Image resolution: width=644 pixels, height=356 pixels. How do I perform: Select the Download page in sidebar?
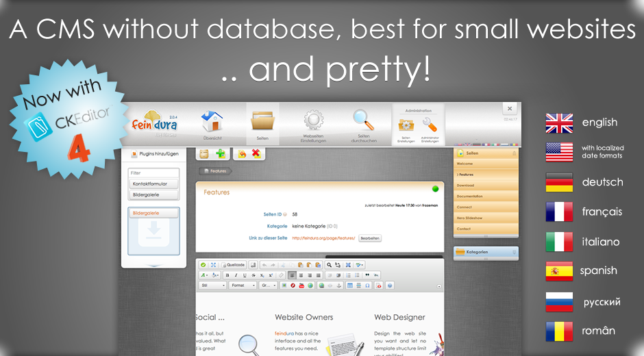point(486,185)
